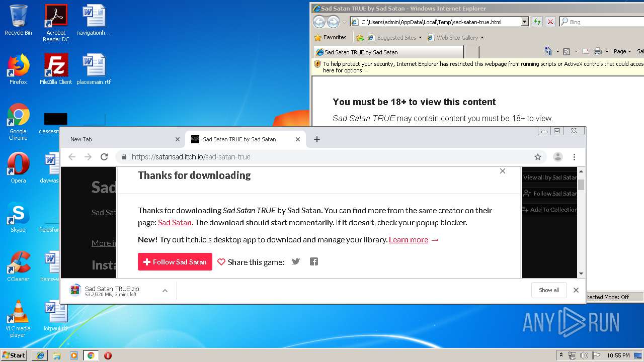
Task: Open IE Home button
Action: tap(548, 51)
